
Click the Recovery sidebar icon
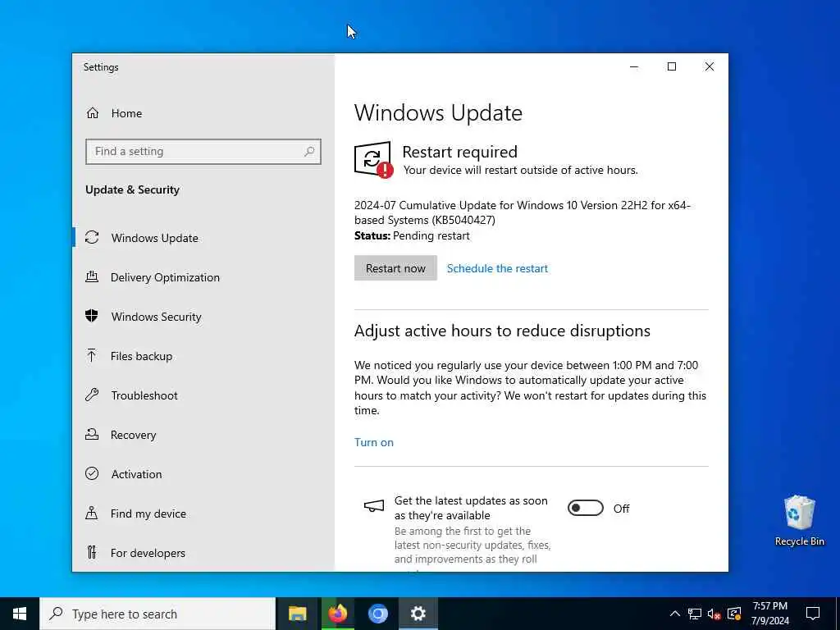click(92, 435)
